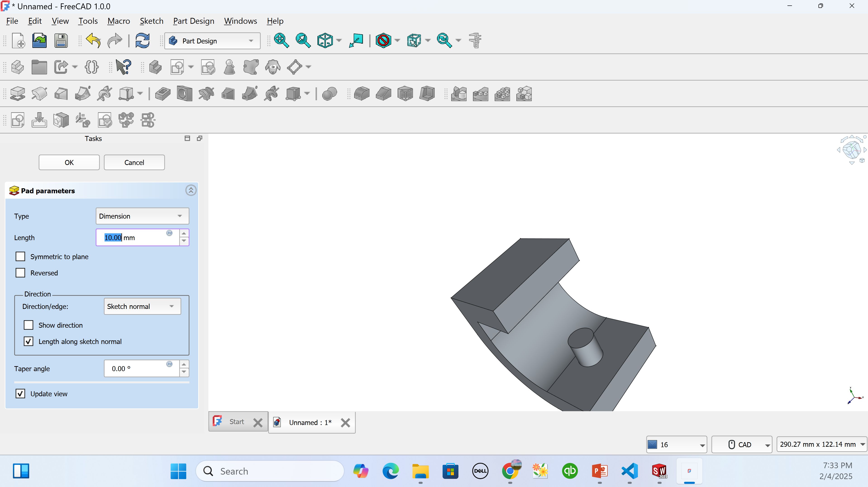
Task: Uncheck Length along sketch normal
Action: pos(29,341)
